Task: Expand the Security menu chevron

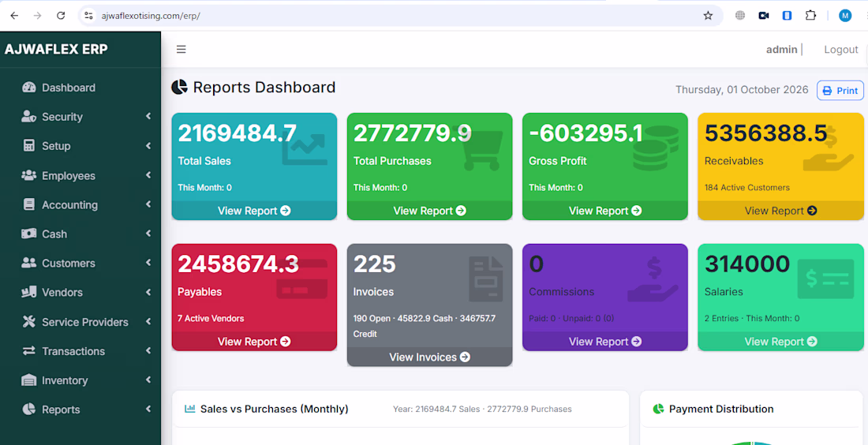Action: click(148, 116)
